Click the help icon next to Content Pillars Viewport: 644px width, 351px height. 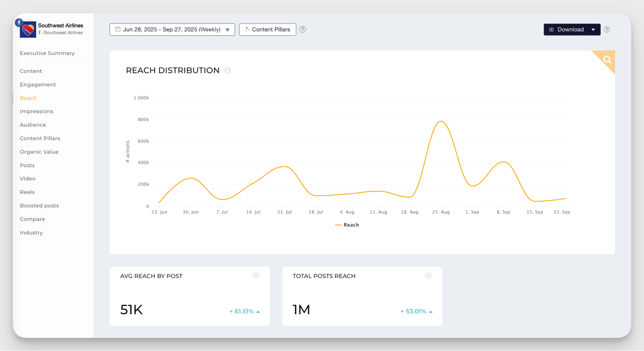pos(302,30)
